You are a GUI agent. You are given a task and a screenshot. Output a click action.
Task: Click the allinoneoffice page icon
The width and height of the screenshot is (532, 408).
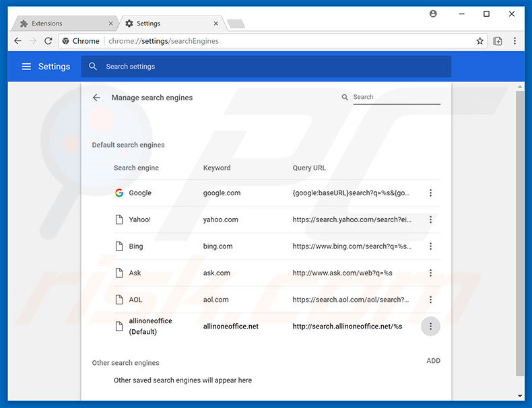119,327
